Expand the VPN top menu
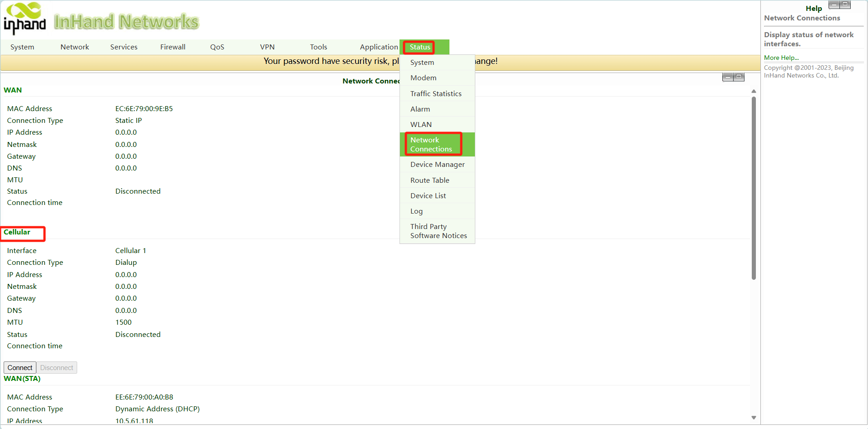This screenshot has width=868, height=429. click(267, 47)
